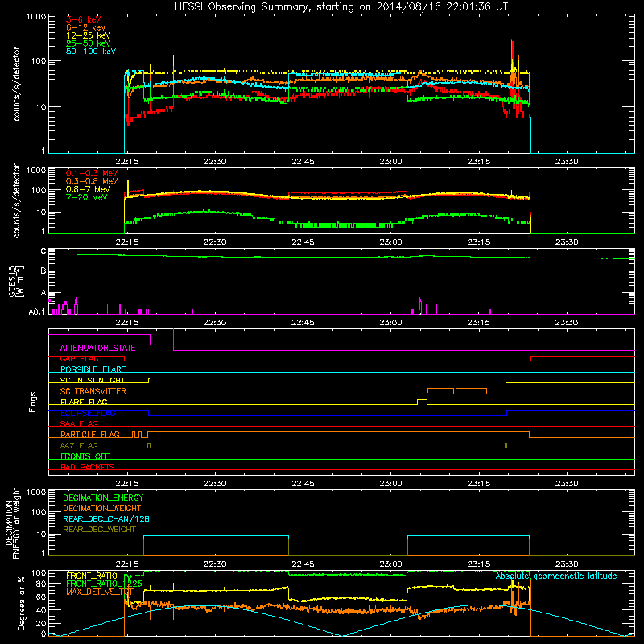The width and height of the screenshot is (644, 644).
Task: Click the 'A0.1' tick on GOES15 axis
Action: pos(37,312)
